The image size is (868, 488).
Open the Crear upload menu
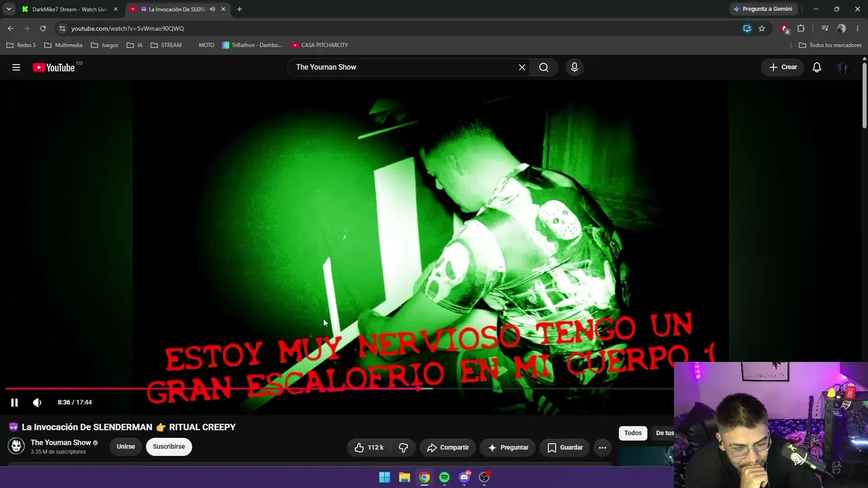(783, 67)
